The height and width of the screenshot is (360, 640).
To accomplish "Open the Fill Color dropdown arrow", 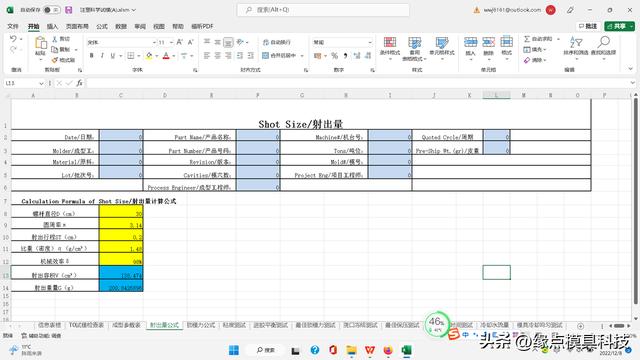I will coord(157,56).
